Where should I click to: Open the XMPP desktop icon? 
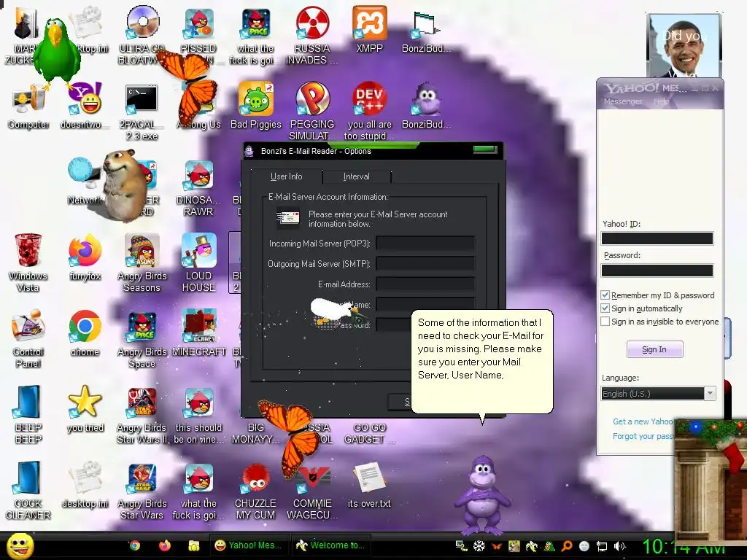tap(369, 28)
